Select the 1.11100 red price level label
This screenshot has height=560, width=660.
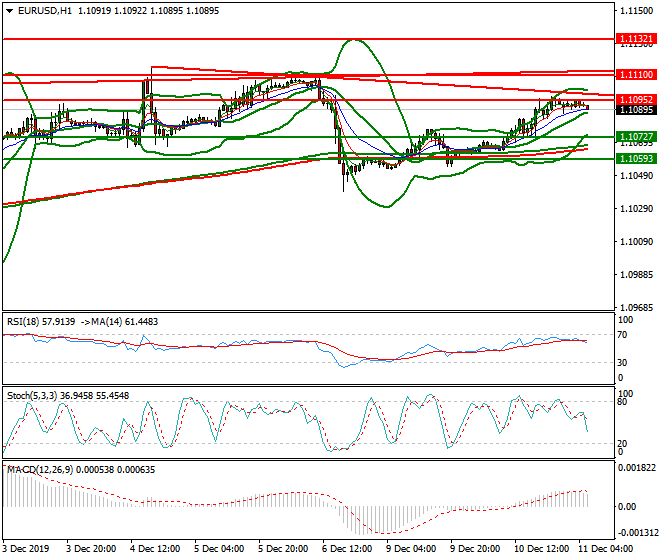636,75
